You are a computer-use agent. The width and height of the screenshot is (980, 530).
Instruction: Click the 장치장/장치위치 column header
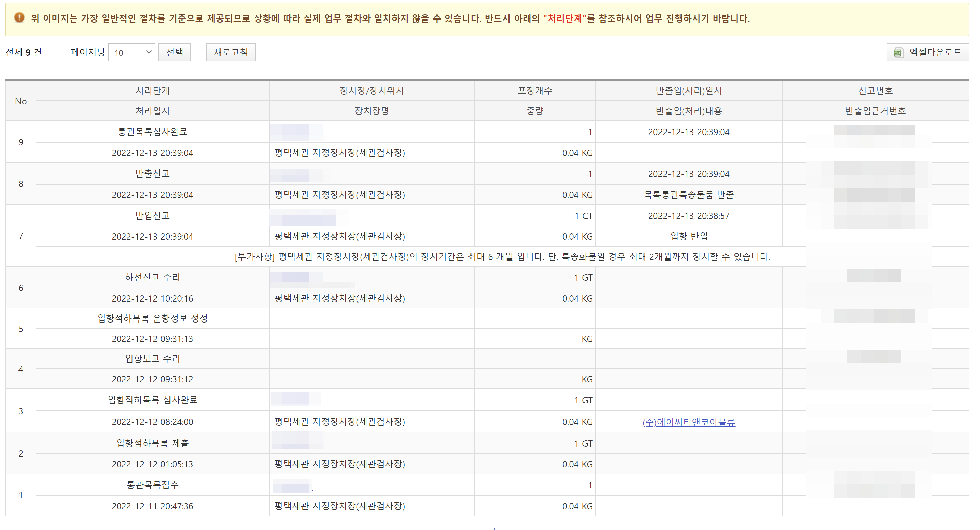click(371, 90)
